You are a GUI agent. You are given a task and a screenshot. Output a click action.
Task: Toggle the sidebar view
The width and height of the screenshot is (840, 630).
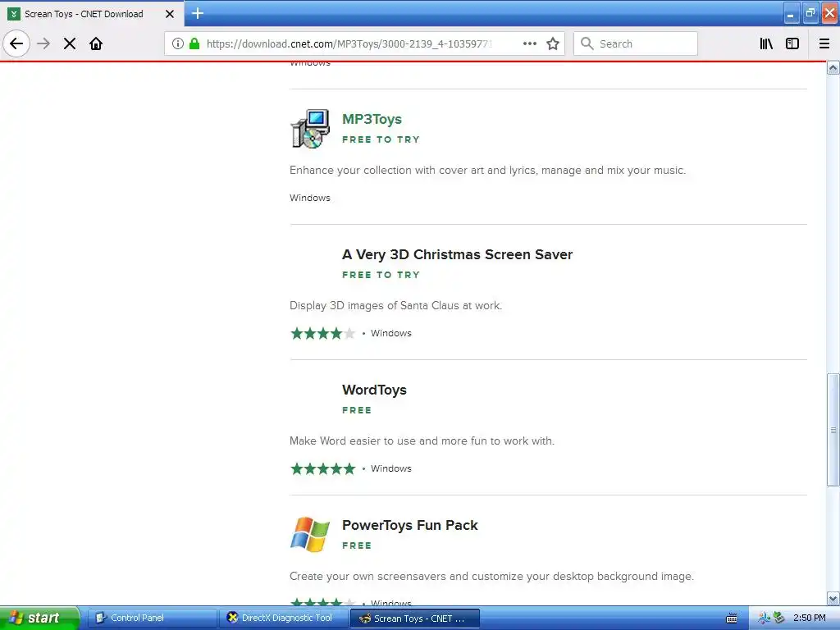click(x=792, y=43)
